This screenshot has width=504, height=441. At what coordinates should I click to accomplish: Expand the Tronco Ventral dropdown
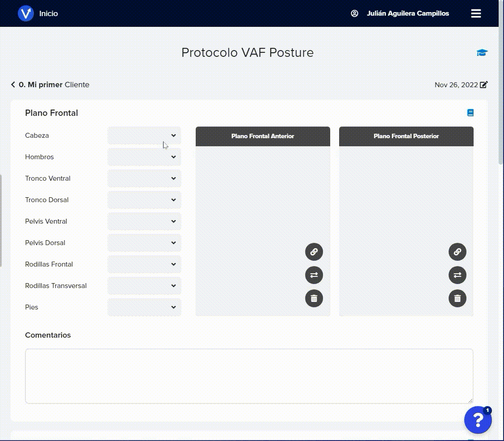coord(144,178)
